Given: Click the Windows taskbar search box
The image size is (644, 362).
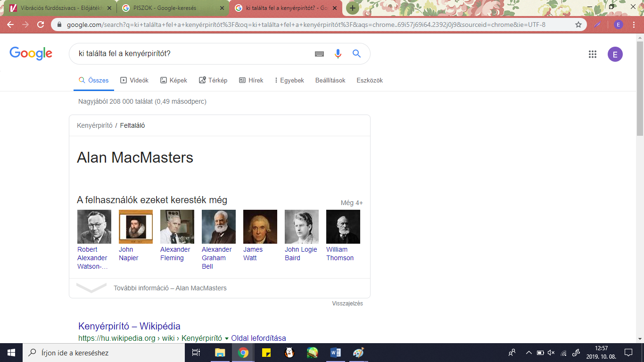Looking at the screenshot, I should coord(104,353).
